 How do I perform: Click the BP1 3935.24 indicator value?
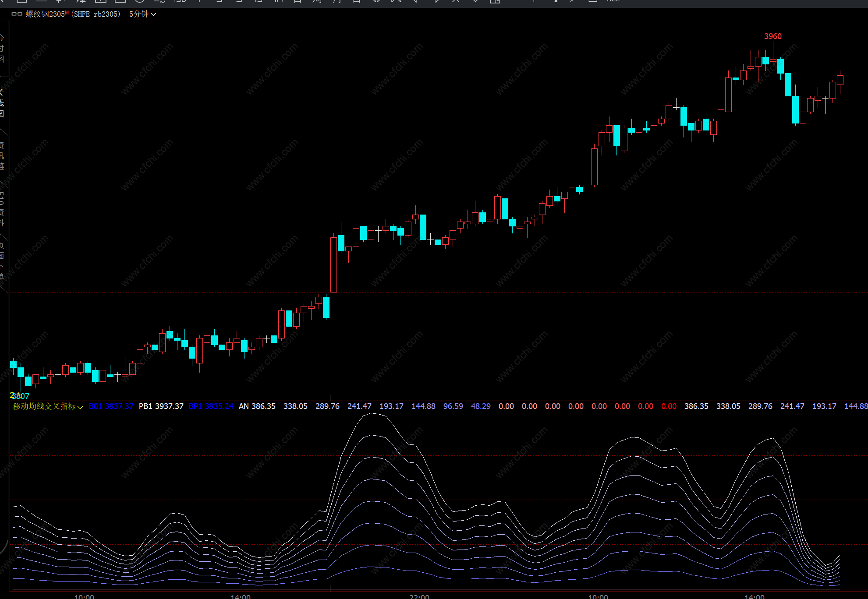211,406
